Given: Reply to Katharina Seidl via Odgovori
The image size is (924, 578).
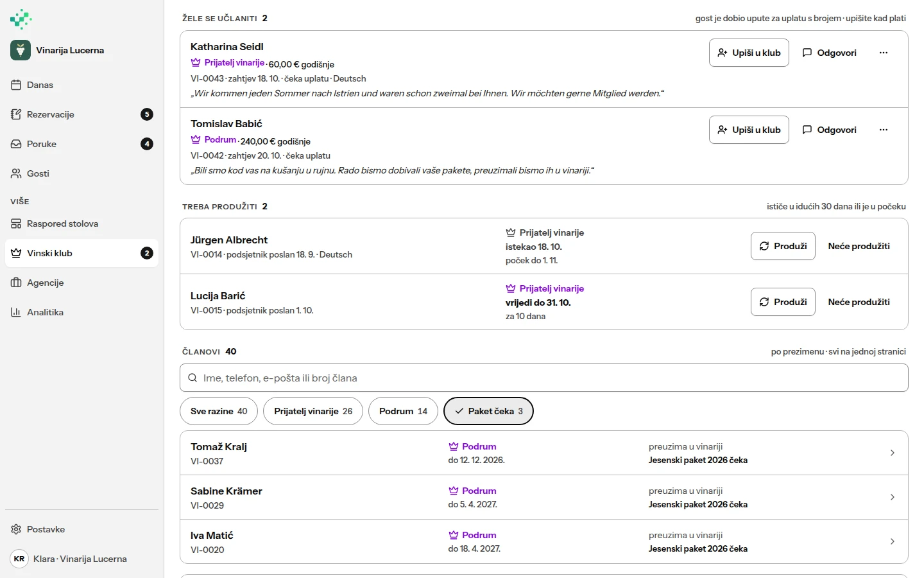Looking at the screenshot, I should coord(829,53).
